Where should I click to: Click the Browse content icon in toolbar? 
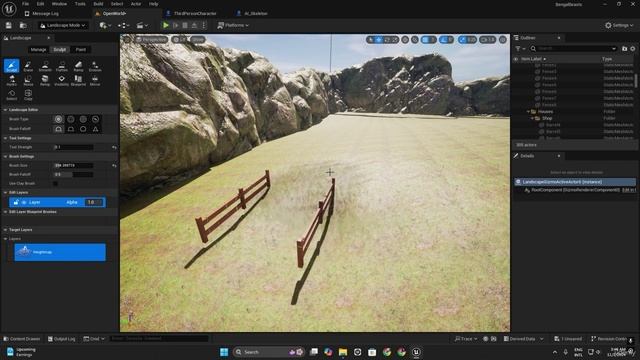tap(23, 25)
